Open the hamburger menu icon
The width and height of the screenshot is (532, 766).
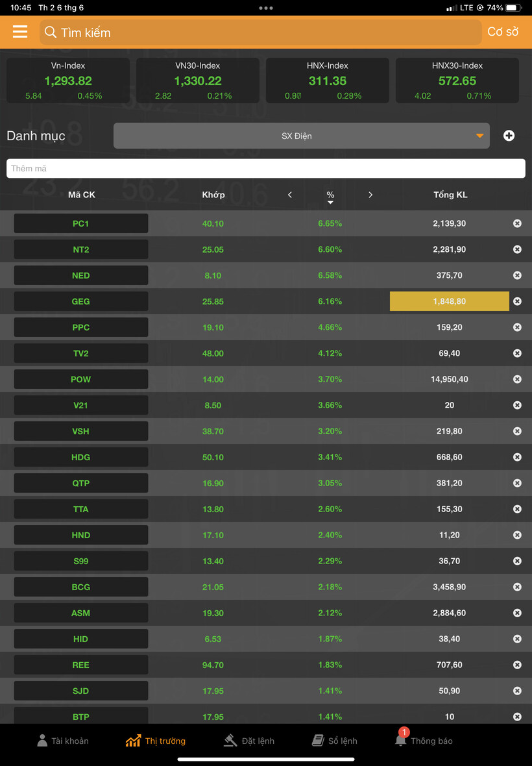click(20, 32)
